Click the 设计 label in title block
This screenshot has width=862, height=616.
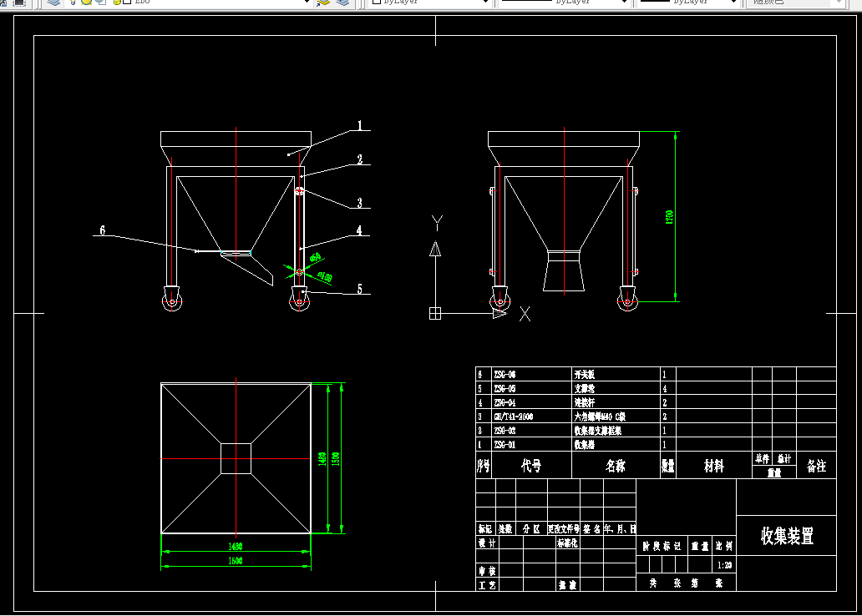coord(487,543)
